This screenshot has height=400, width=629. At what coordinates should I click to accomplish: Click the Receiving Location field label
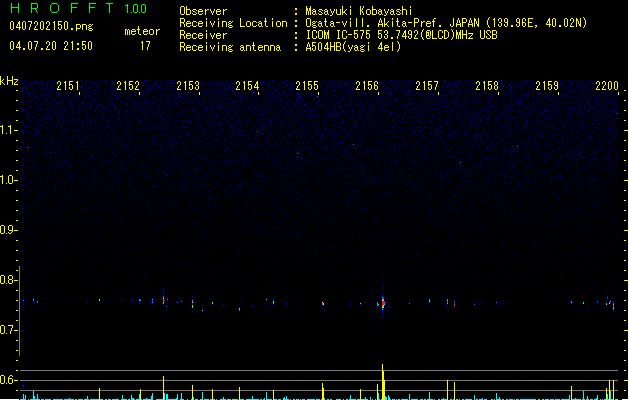point(233,23)
